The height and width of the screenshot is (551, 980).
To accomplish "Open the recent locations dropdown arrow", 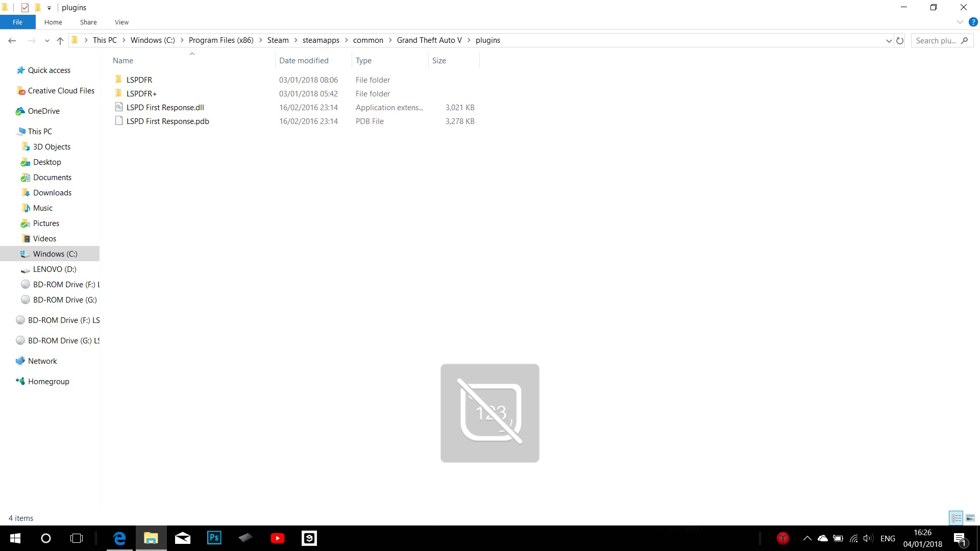I will [47, 40].
